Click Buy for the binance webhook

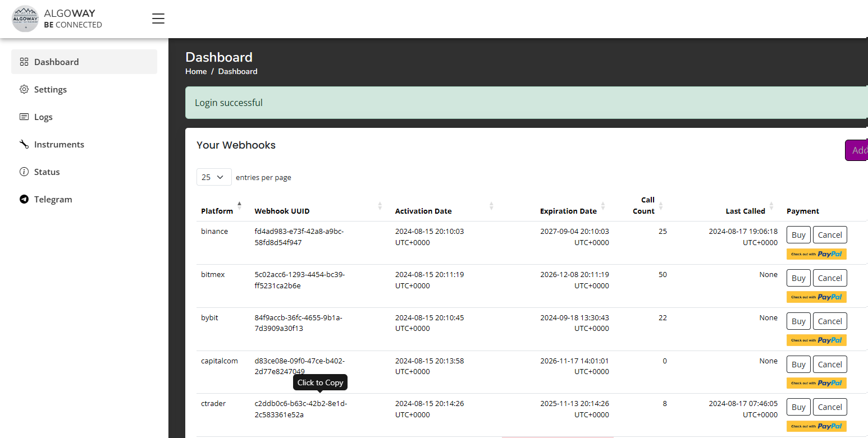coord(798,235)
